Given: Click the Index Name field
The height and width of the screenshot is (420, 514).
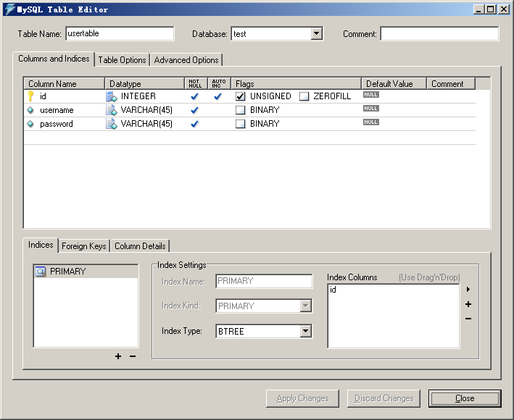Looking at the screenshot, I should pos(264,281).
